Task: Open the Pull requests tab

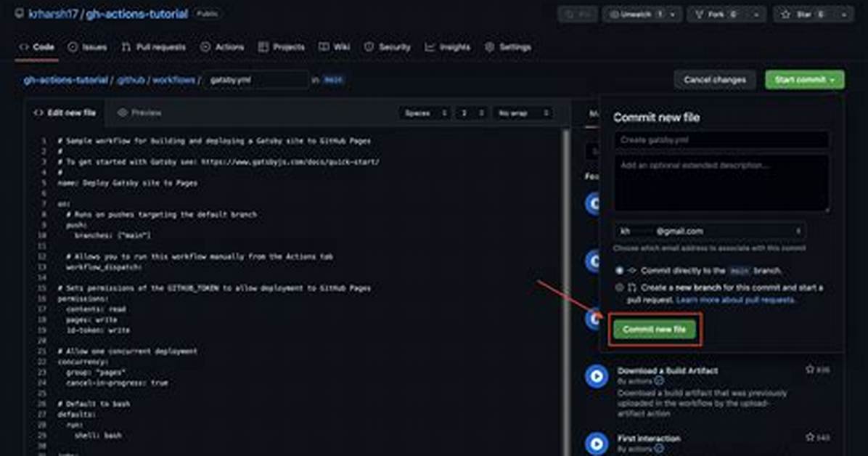Action: point(153,47)
